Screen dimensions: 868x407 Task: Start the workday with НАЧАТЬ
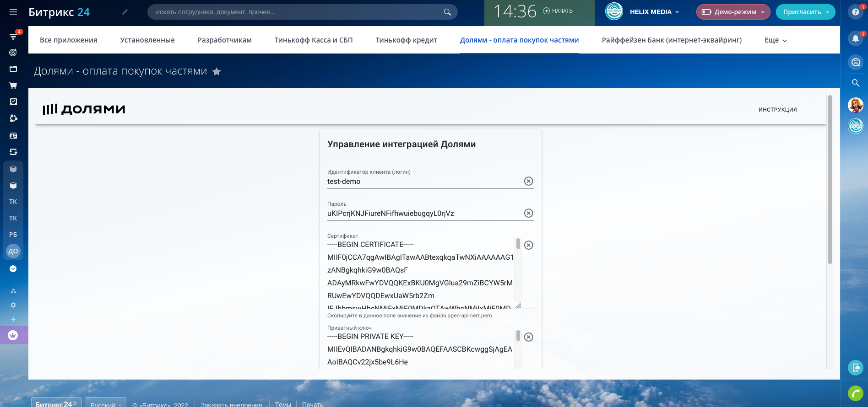(558, 11)
